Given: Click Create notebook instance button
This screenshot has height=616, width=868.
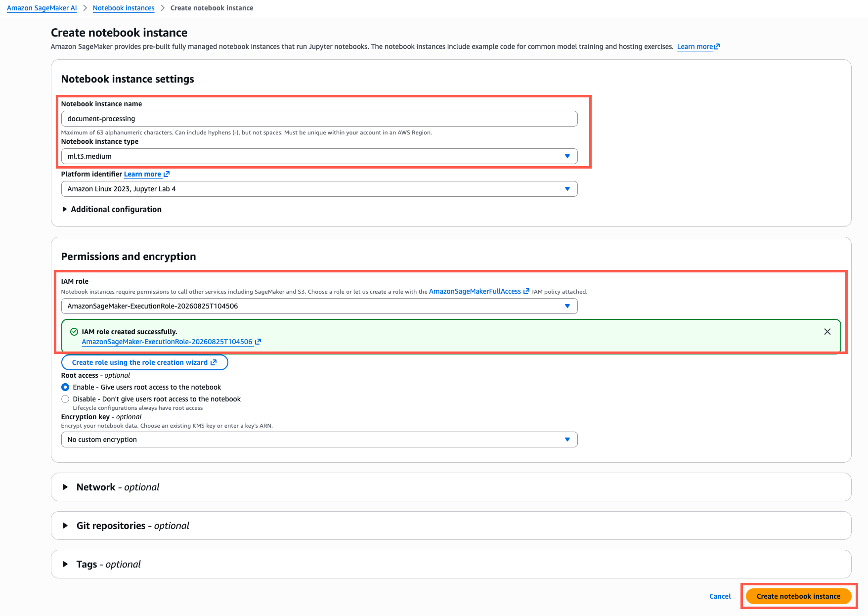Looking at the screenshot, I should 798,596.
